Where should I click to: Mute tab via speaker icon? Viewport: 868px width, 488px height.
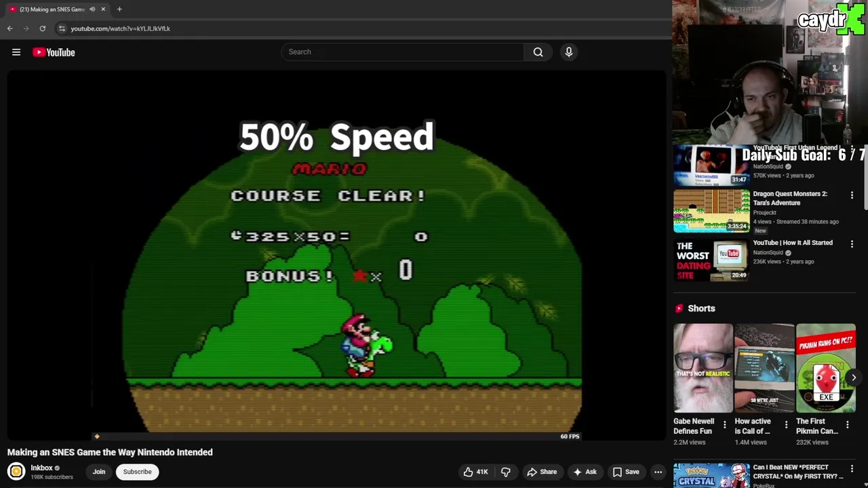(x=92, y=9)
